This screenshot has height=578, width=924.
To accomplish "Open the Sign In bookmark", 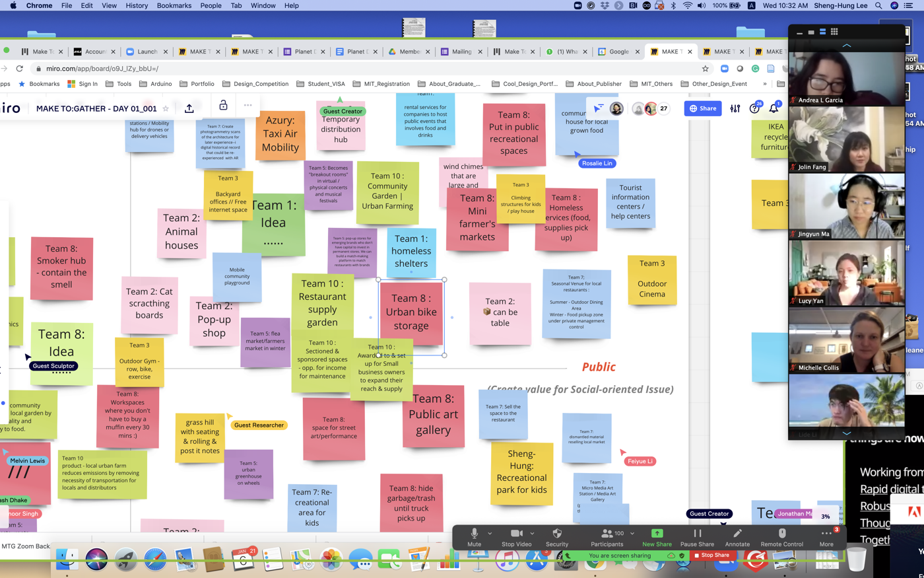I will pos(82,84).
